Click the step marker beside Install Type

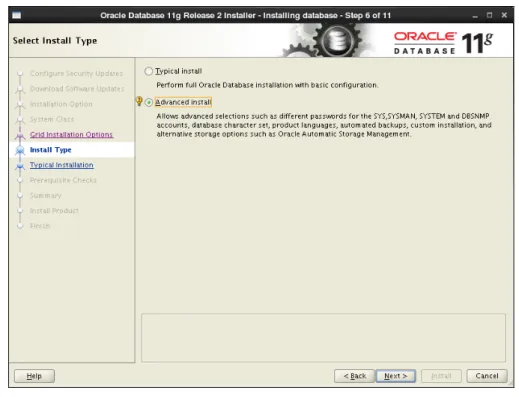pyautogui.click(x=20, y=150)
